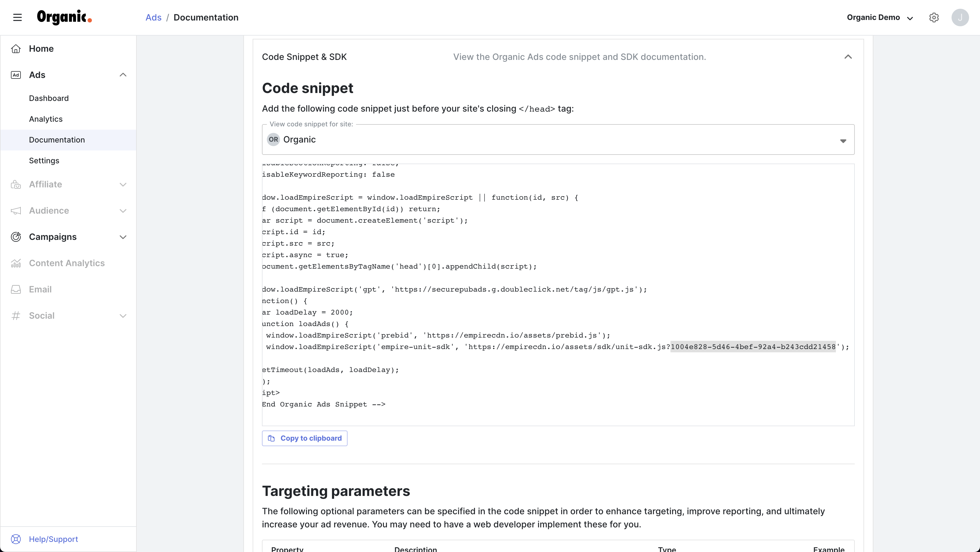Click the Ads breadcrumb link
The image size is (980, 552).
(153, 18)
